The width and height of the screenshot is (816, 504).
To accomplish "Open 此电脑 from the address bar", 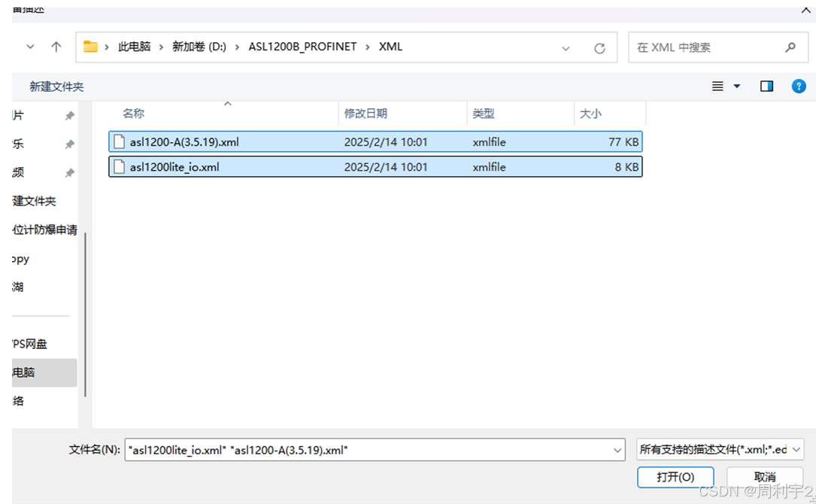I will click(x=135, y=47).
